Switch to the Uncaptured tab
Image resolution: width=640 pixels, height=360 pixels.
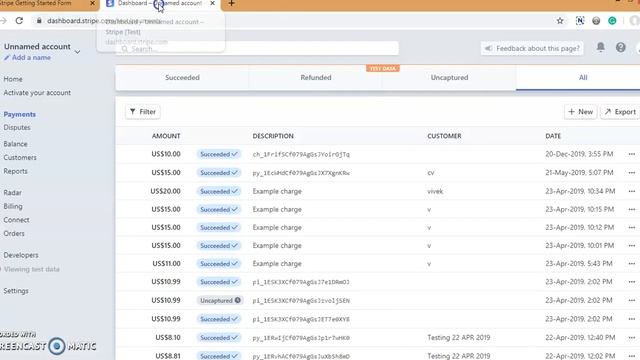click(449, 78)
